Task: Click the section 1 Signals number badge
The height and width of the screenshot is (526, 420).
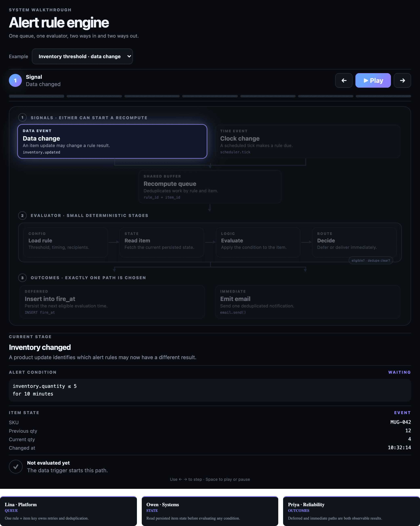Action: click(22, 118)
